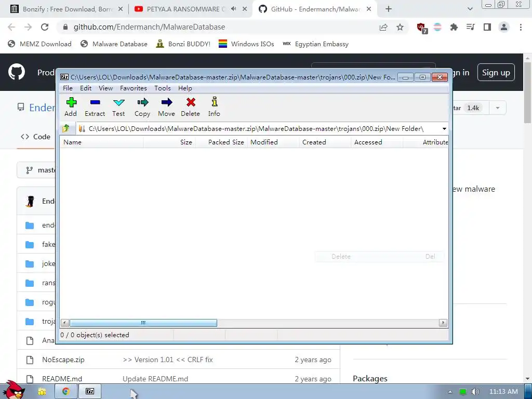Viewport: 532px width, 399px height.
Task: Click the scroll right arrow in 7-Zip
Action: point(443,323)
